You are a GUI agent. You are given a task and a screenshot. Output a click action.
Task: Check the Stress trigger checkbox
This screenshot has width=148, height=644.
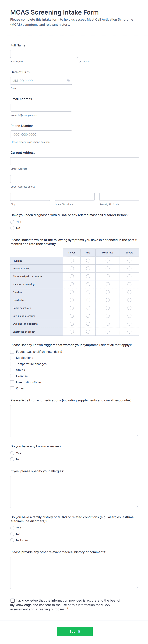[x=12, y=370]
